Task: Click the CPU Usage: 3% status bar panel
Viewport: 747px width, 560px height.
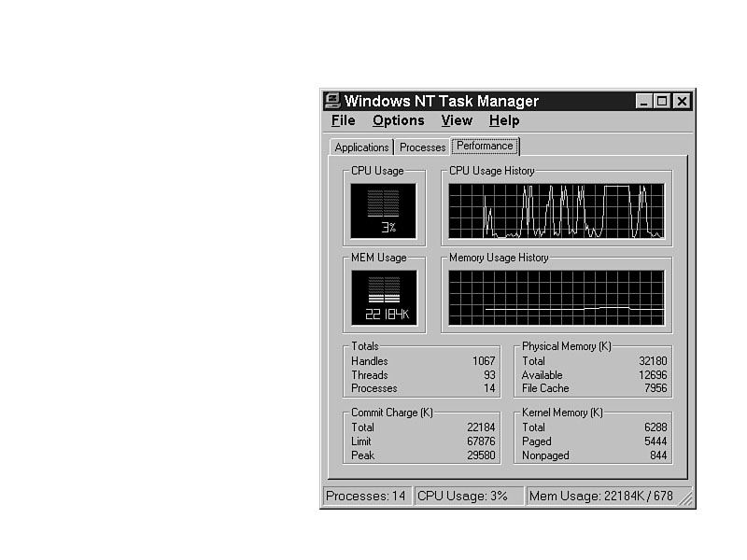Action: [x=468, y=496]
